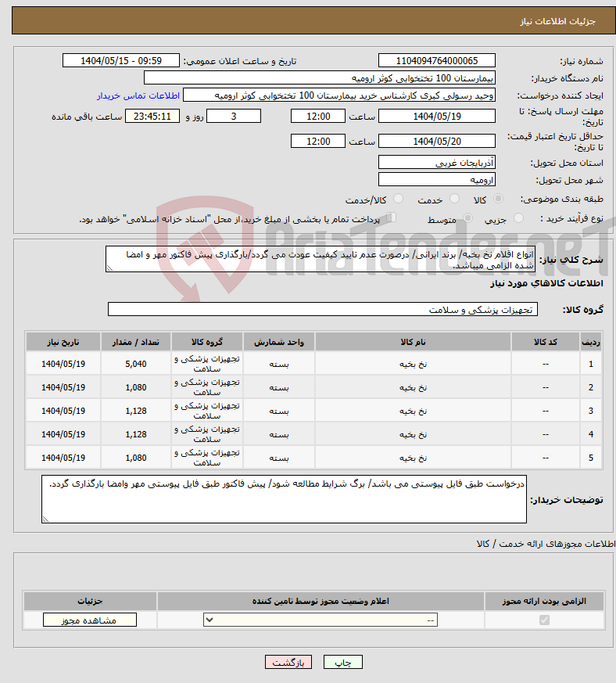Click the مشاهده مجوز button
Viewport: 616px width, 683px height.
[x=90, y=620]
